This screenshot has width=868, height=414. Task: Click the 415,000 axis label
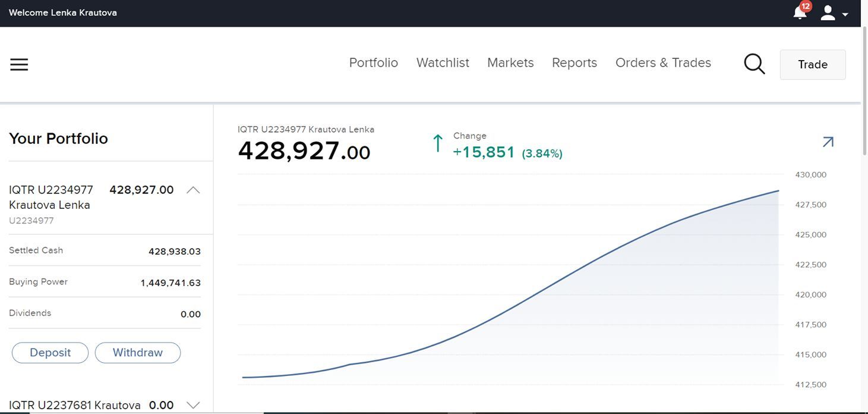click(810, 355)
